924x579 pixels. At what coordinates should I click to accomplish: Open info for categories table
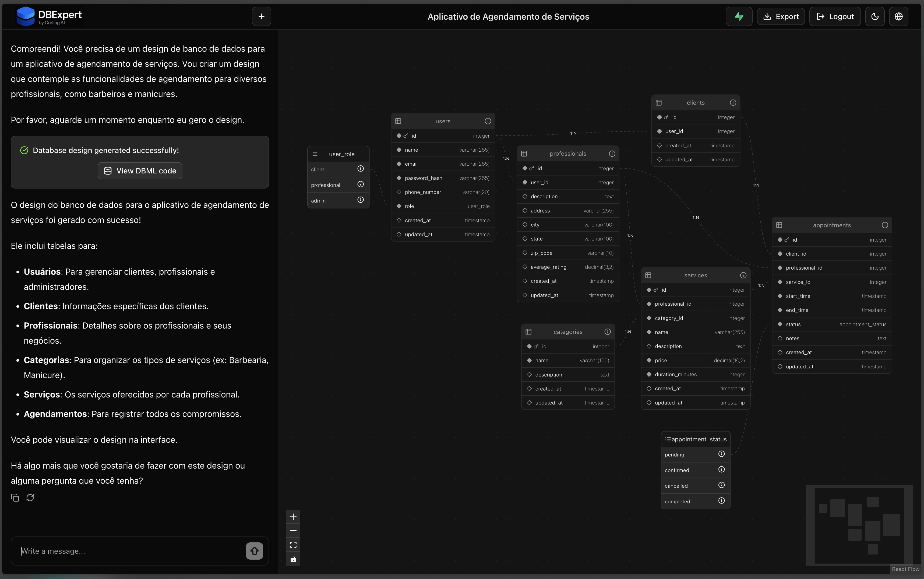click(607, 332)
